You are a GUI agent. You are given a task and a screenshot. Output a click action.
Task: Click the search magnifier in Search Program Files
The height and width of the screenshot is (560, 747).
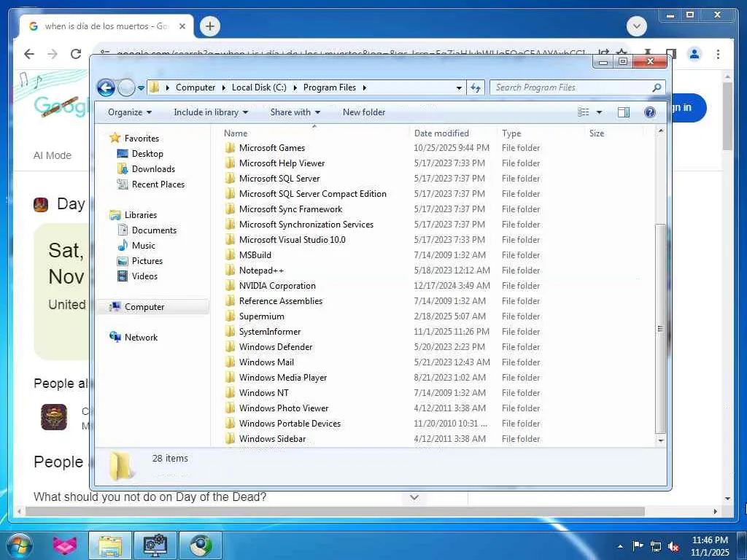[x=657, y=87]
